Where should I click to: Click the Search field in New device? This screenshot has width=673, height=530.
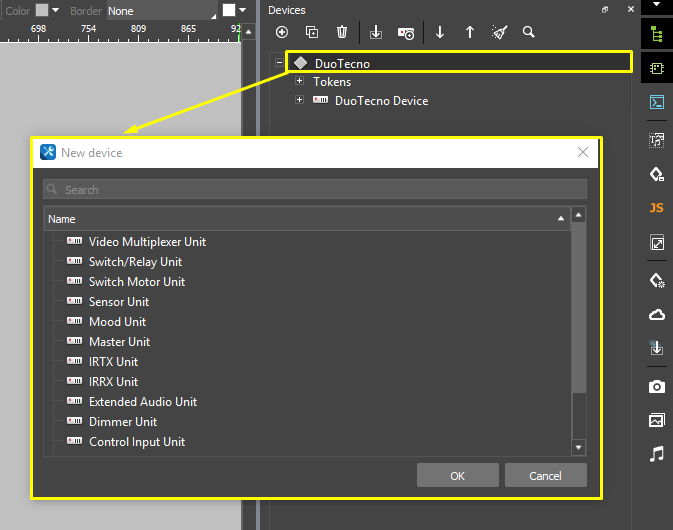point(314,189)
